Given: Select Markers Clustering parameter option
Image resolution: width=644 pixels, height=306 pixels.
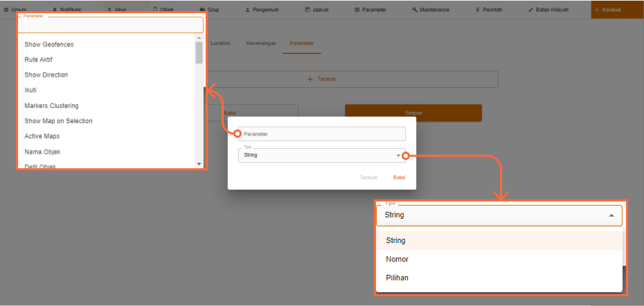Looking at the screenshot, I should click(51, 105).
